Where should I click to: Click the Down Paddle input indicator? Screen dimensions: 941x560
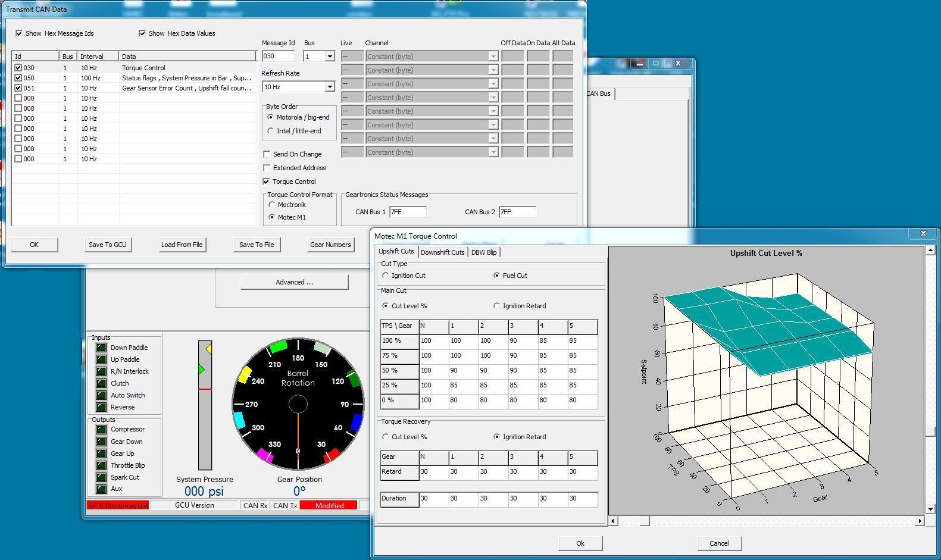[x=101, y=348]
